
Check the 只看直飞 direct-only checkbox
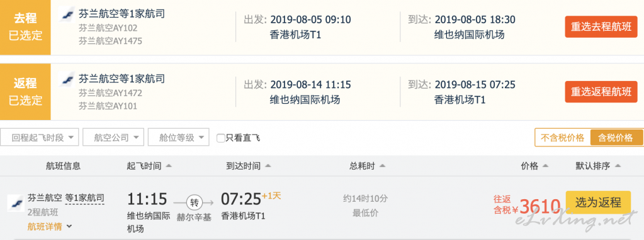[220, 138]
